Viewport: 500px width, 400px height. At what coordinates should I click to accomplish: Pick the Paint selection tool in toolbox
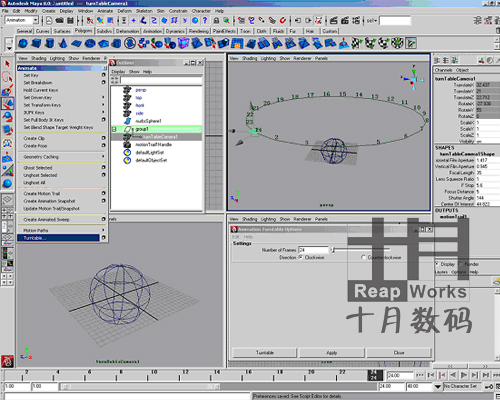point(7,90)
